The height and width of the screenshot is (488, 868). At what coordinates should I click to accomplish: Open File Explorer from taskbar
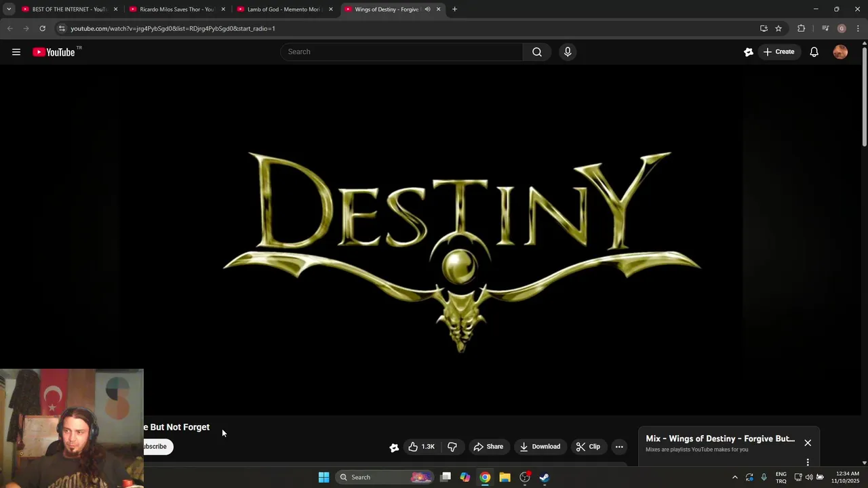coord(505,477)
